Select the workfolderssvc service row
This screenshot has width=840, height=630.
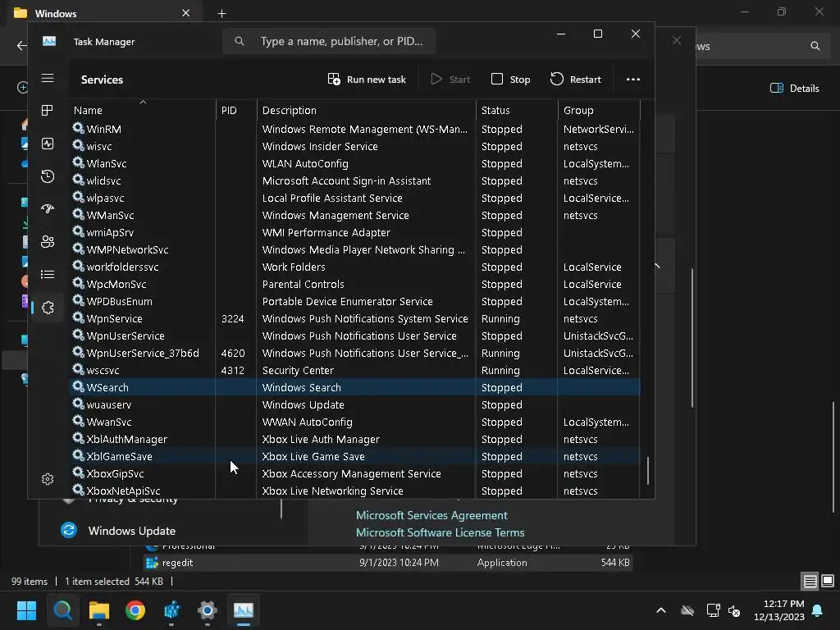(354, 267)
